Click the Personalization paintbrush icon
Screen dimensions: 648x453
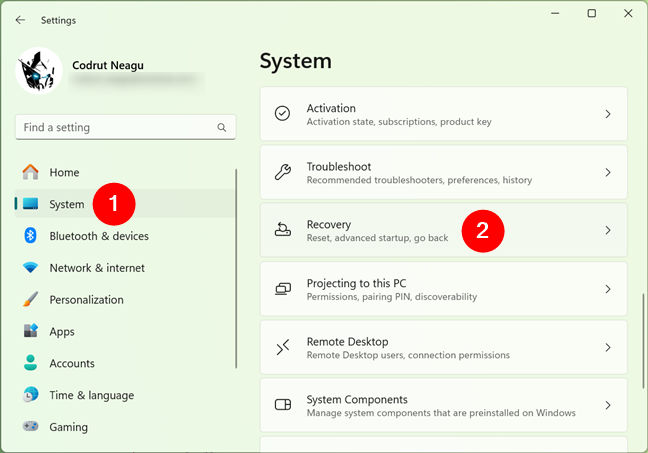point(31,299)
